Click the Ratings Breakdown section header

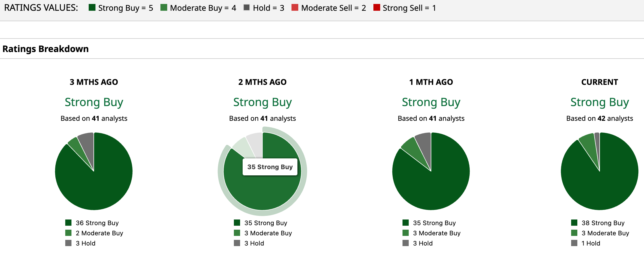45,49
